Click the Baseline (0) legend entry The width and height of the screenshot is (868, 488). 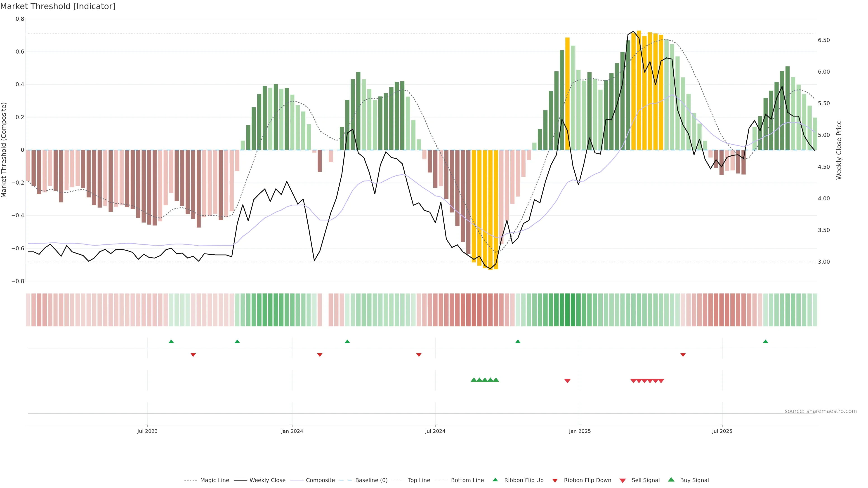(x=371, y=480)
